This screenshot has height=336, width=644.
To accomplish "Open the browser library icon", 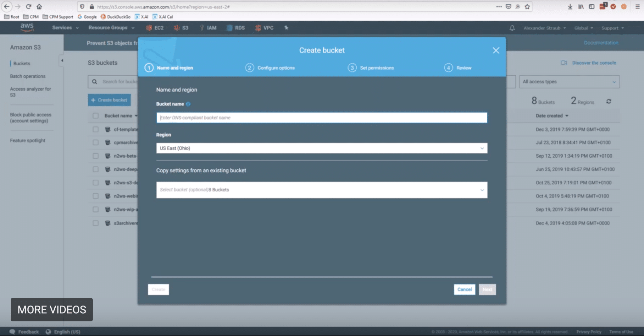I will 581,7.
